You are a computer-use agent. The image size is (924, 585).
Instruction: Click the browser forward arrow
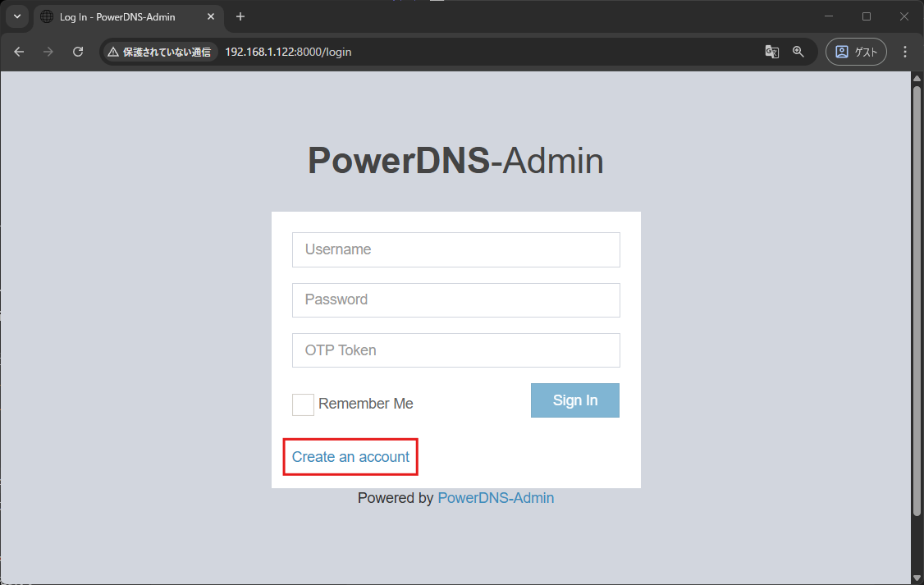48,52
